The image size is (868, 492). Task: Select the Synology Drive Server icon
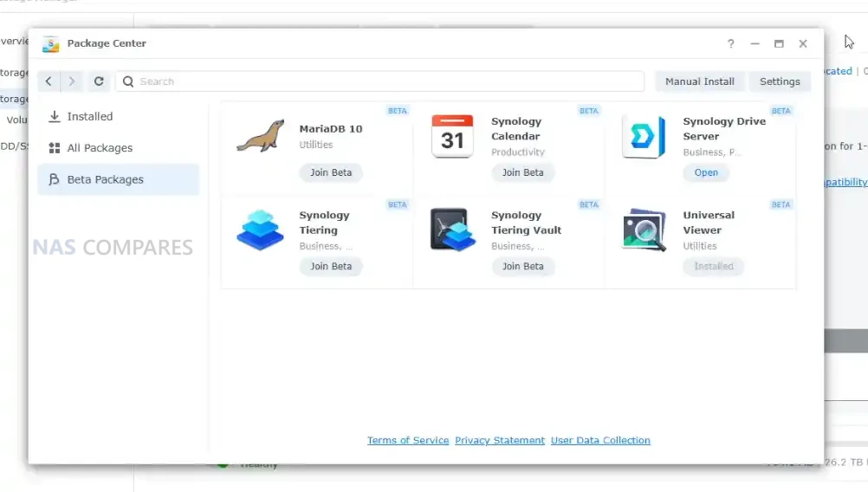click(644, 137)
